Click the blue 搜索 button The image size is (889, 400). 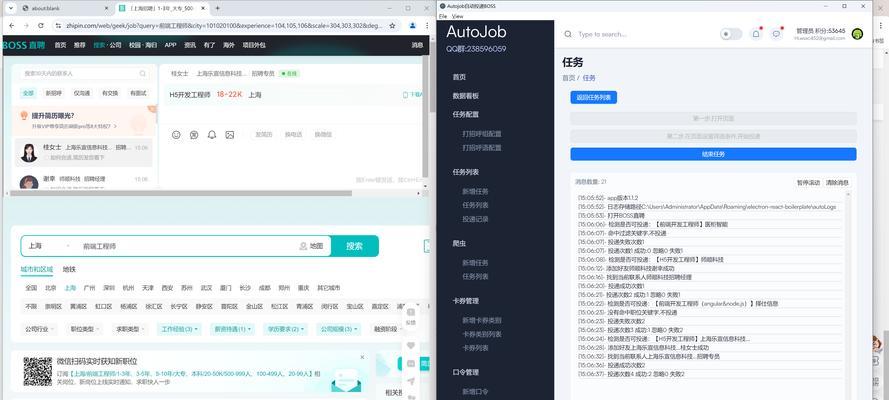click(354, 246)
